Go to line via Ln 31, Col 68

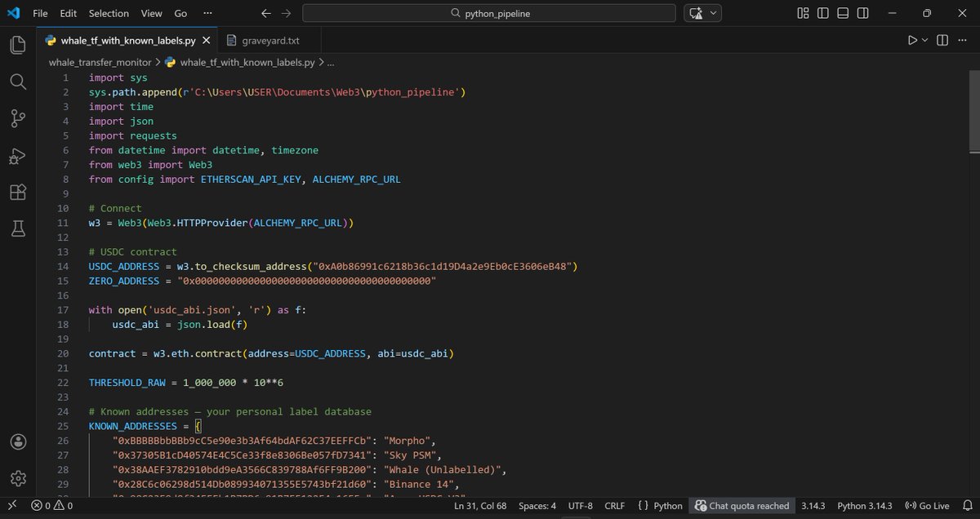click(480, 506)
